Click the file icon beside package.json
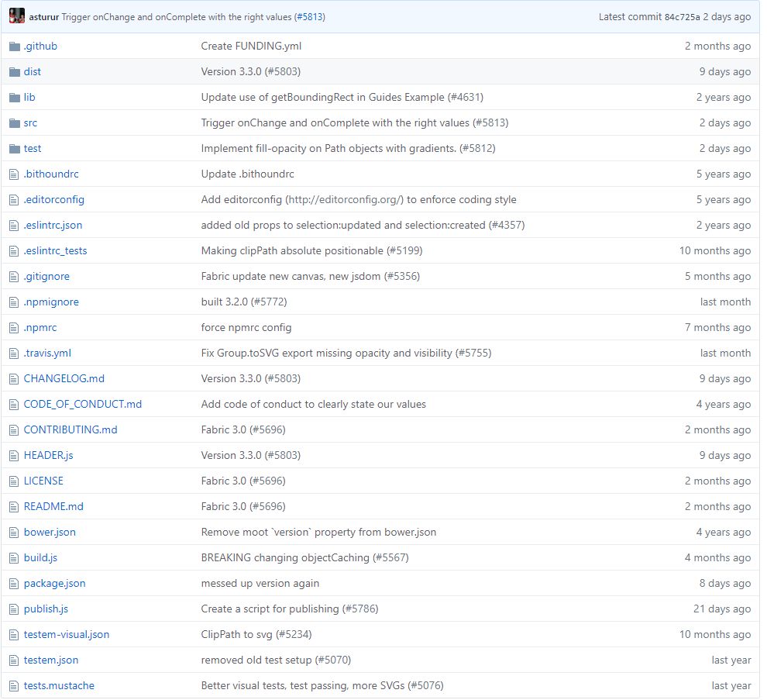Screen dimensions: 767x700 point(14,584)
